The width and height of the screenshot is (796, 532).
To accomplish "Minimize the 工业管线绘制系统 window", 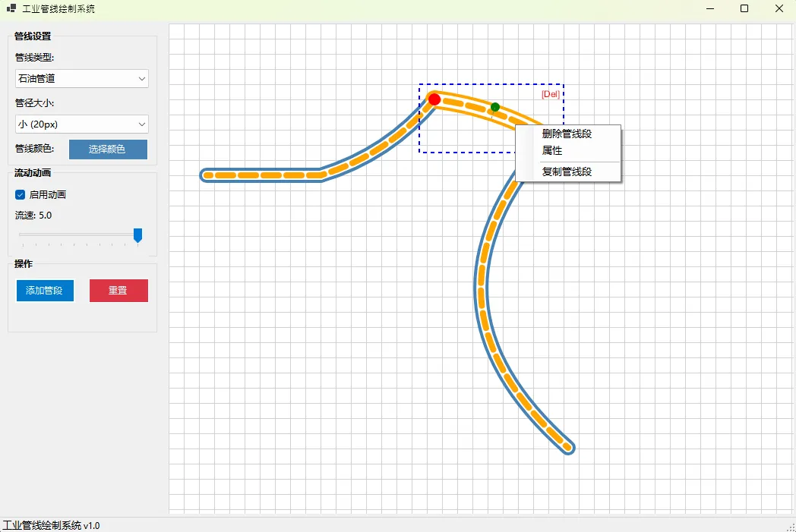I will (x=710, y=8).
